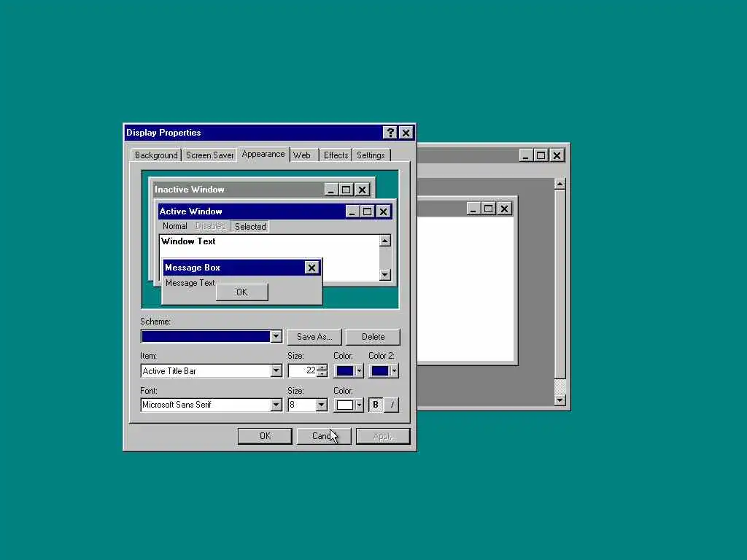Click the background window scrollbar down arrow
The image size is (747, 560).
tap(560, 400)
